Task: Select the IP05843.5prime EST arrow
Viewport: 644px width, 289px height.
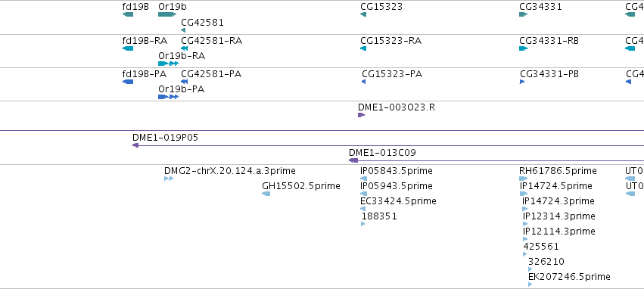Action: pos(363,179)
